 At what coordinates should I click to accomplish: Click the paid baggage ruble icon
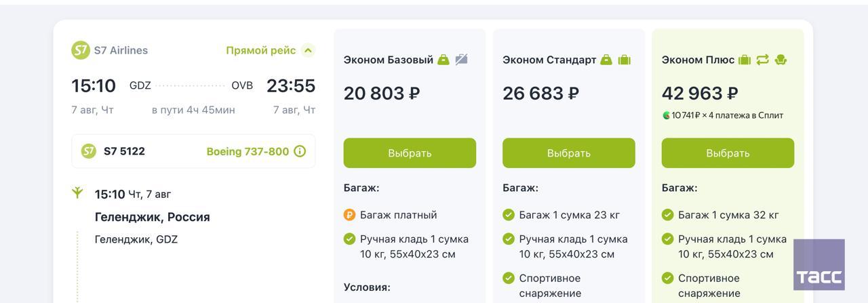(x=349, y=215)
